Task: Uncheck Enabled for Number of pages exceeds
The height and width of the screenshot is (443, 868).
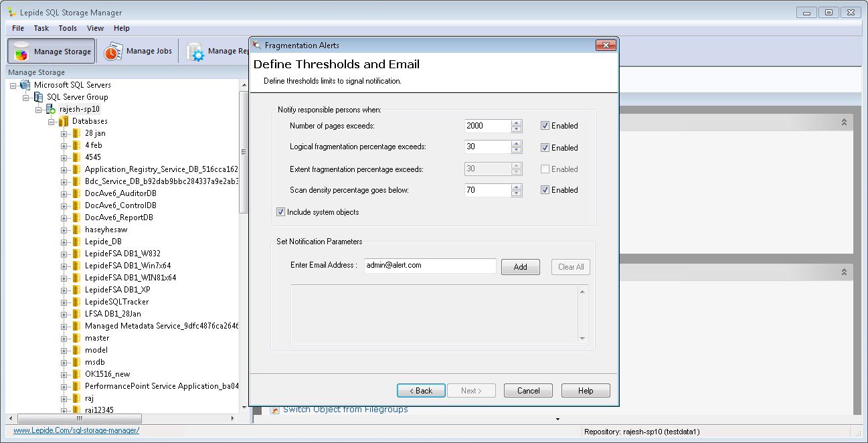Action: pyautogui.click(x=545, y=126)
